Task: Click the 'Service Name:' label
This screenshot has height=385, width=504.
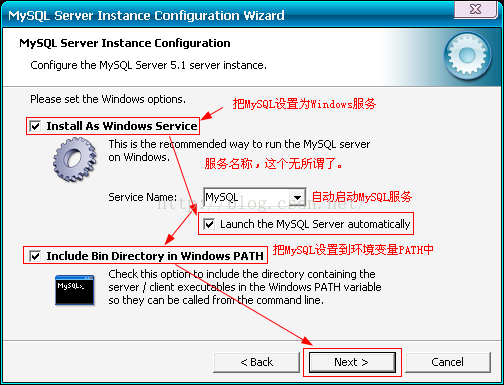Action: pyautogui.click(x=143, y=197)
